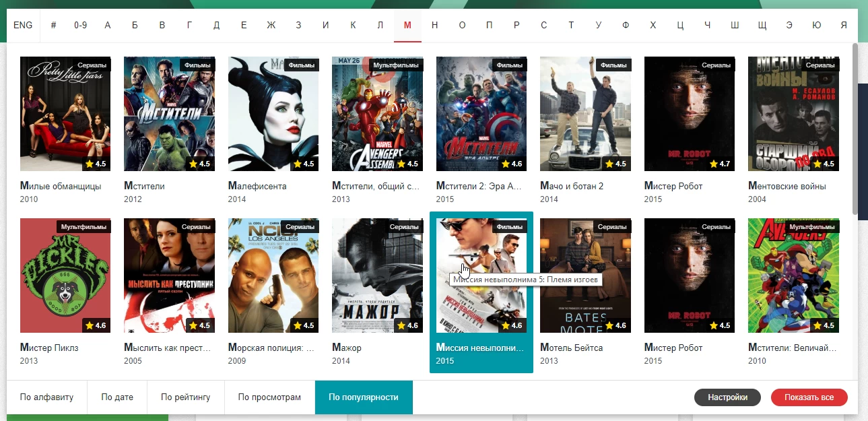
Task: Choose the letter Г tab
Action: (190, 26)
